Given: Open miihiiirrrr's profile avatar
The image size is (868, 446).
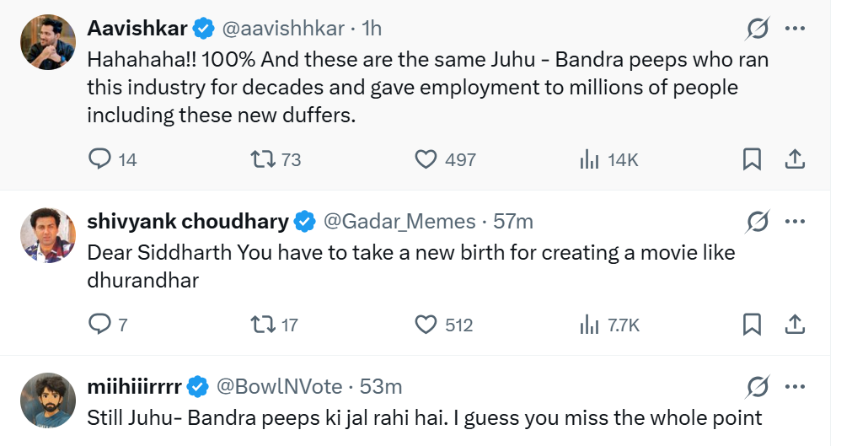Looking at the screenshot, I should click(49, 400).
